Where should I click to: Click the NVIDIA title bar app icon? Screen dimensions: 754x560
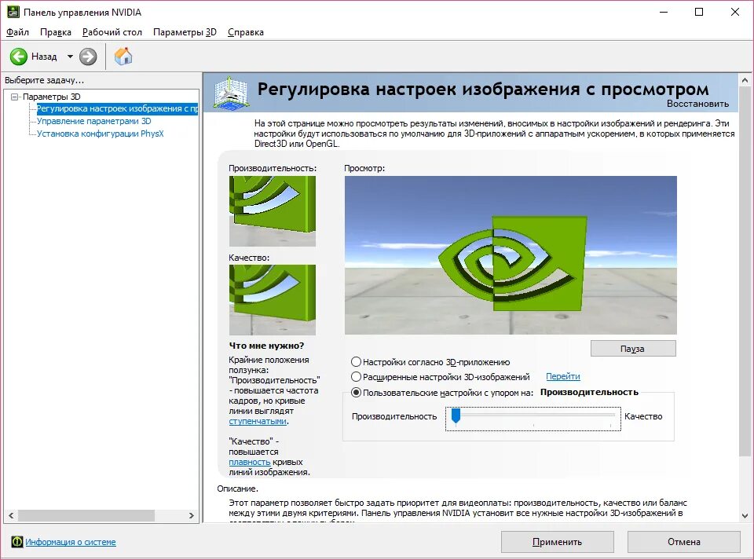pyautogui.click(x=13, y=12)
